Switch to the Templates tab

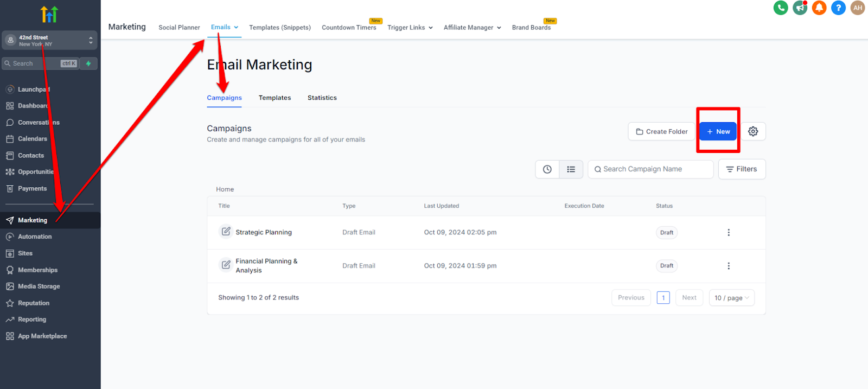pyautogui.click(x=275, y=98)
